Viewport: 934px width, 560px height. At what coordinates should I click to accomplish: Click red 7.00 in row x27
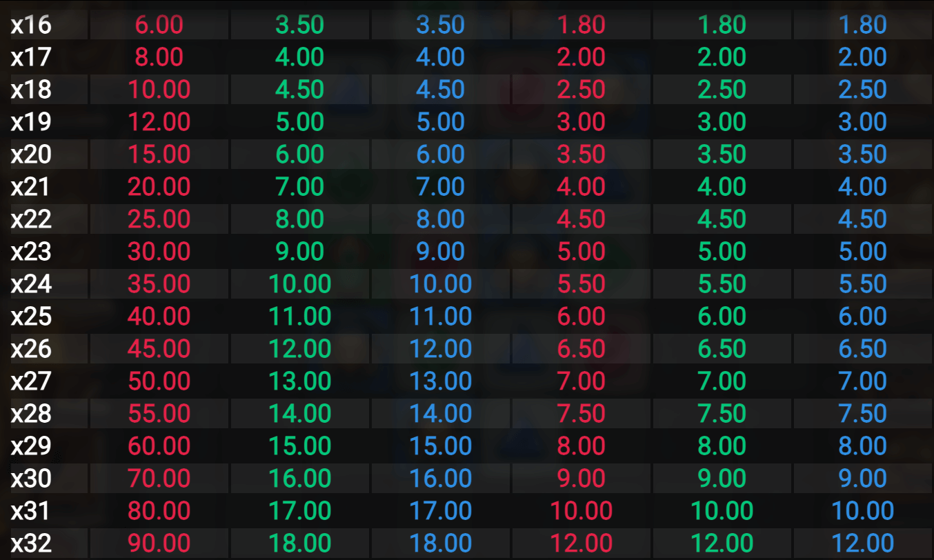[582, 381]
